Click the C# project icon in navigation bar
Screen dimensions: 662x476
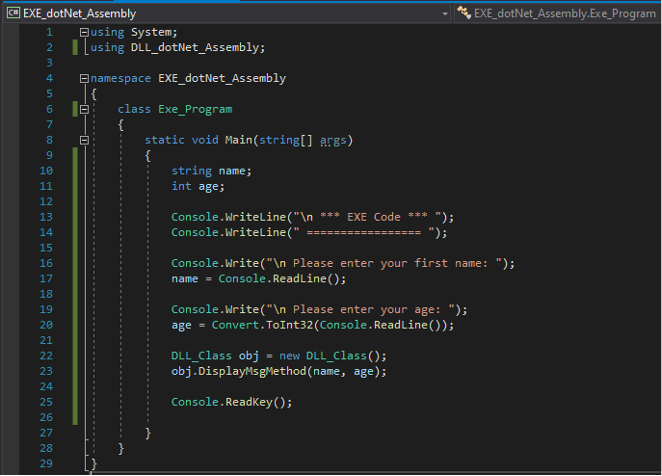[13, 14]
